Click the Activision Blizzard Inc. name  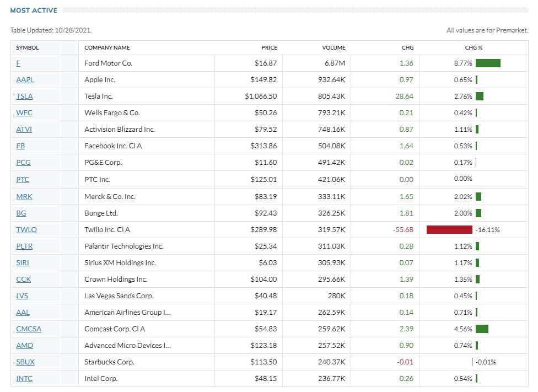120,130
